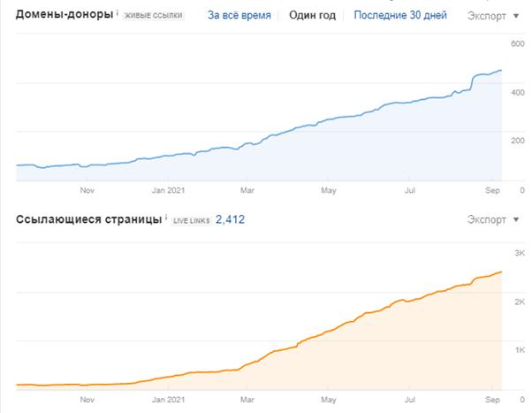Click orange chart area above May label
The image size is (532, 413).
click(329, 360)
